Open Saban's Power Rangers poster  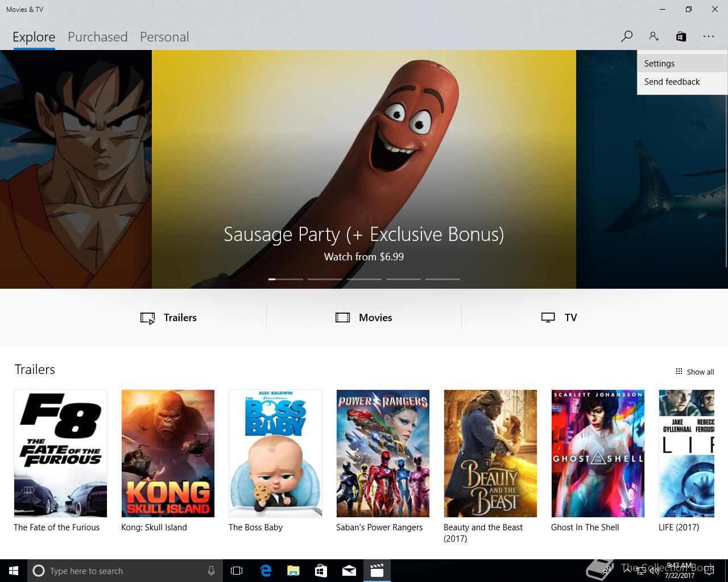click(x=383, y=454)
